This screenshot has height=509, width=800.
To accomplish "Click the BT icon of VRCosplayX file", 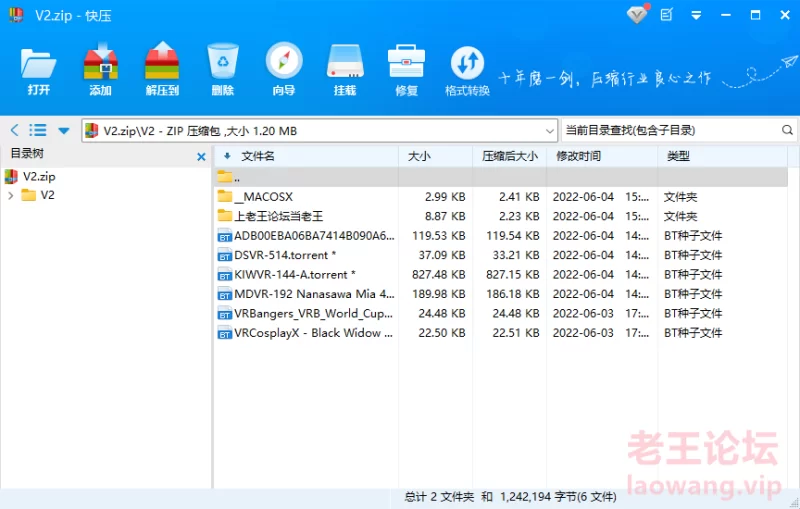I will (x=224, y=333).
